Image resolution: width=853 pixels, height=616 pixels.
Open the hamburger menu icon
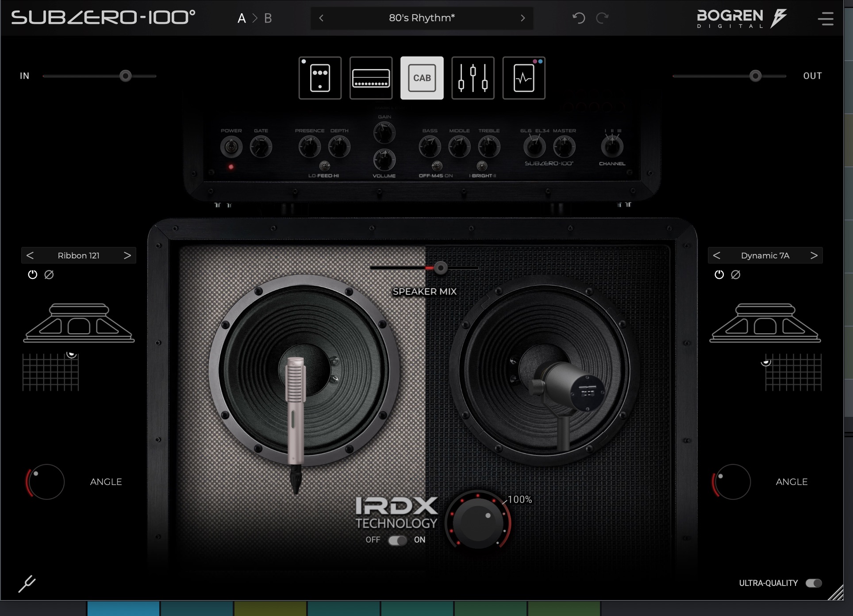coord(825,19)
